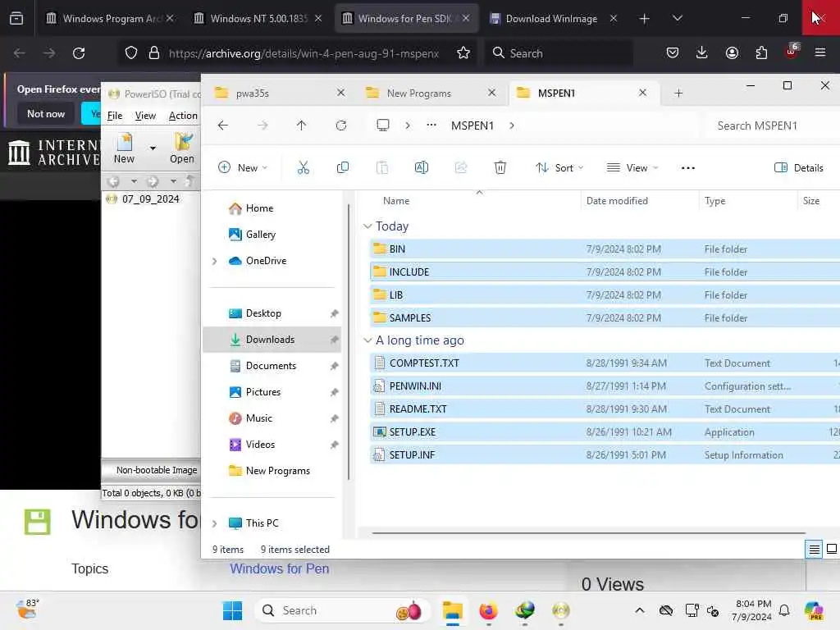Open Firefox downloads panel
840x630 pixels.
702,53
